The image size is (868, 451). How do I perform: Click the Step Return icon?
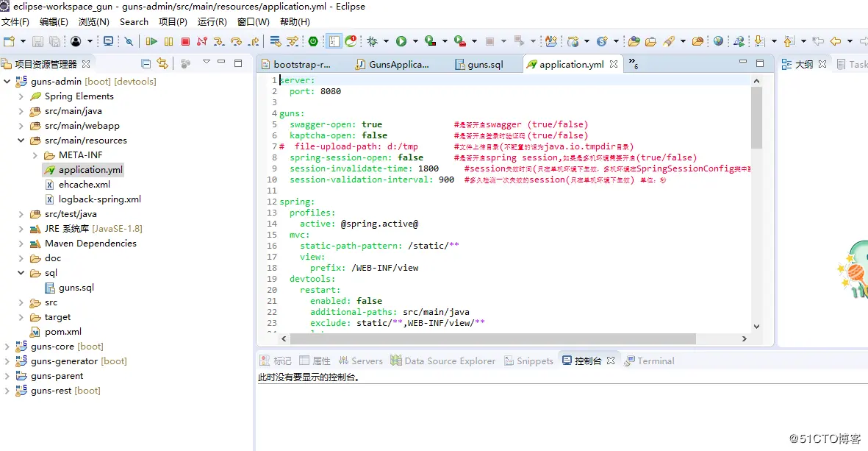click(x=254, y=41)
